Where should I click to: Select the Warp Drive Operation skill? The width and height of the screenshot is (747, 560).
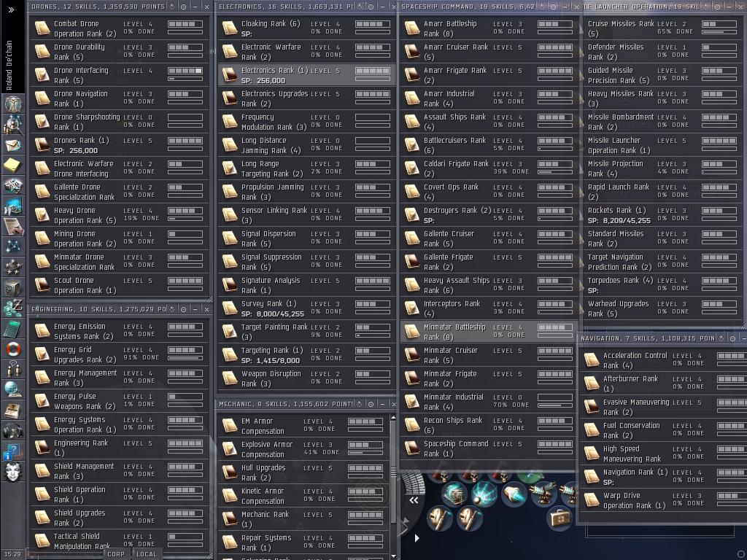(663, 500)
